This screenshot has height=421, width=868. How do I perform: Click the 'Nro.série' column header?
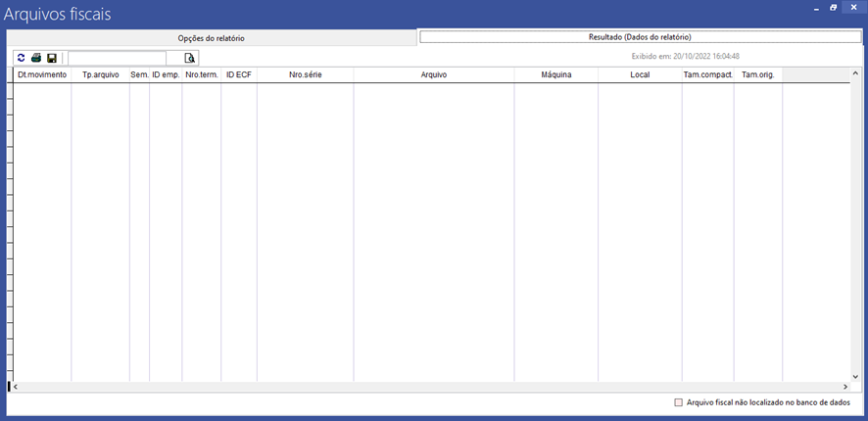(x=305, y=74)
